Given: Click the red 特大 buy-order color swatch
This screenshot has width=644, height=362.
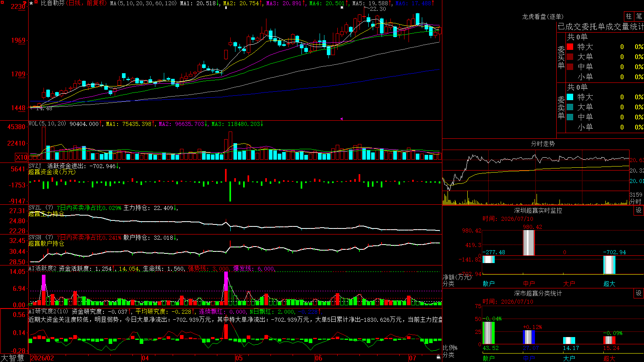Looking at the screenshot, I should [x=570, y=47].
